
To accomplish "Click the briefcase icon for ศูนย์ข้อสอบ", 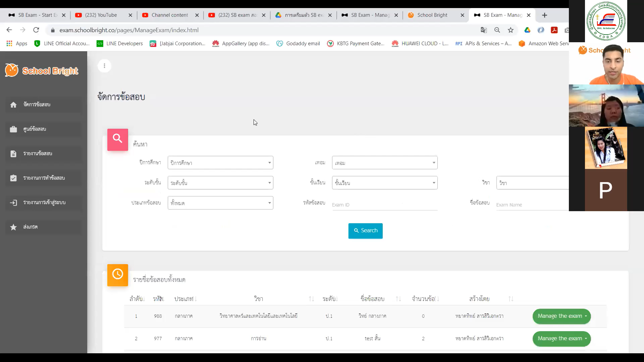I will coord(13,129).
